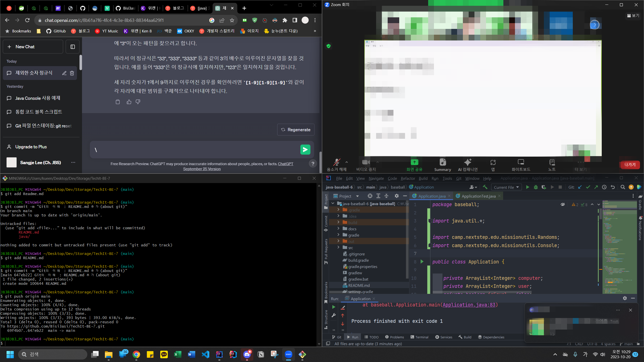Switch to ApplicationTest.java editor tab
This screenshot has width=644, height=362.
[x=478, y=196]
